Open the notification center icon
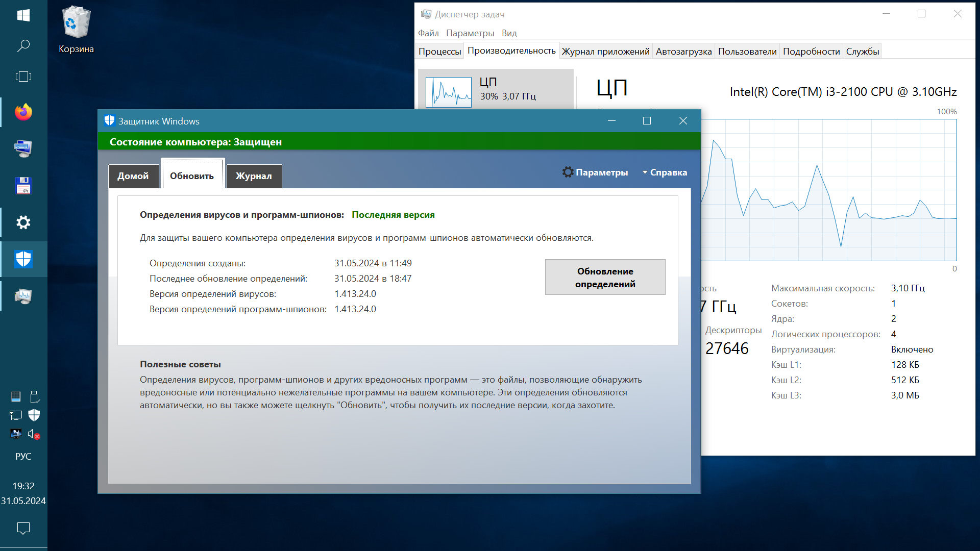The height and width of the screenshot is (551, 980). pyautogui.click(x=23, y=528)
